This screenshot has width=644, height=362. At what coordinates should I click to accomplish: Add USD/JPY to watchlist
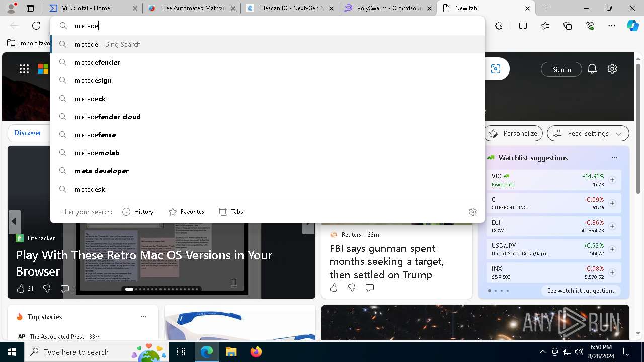click(612, 249)
